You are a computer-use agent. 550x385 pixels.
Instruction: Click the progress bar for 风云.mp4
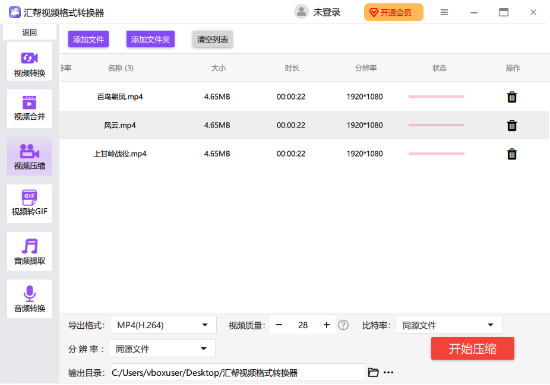point(436,125)
